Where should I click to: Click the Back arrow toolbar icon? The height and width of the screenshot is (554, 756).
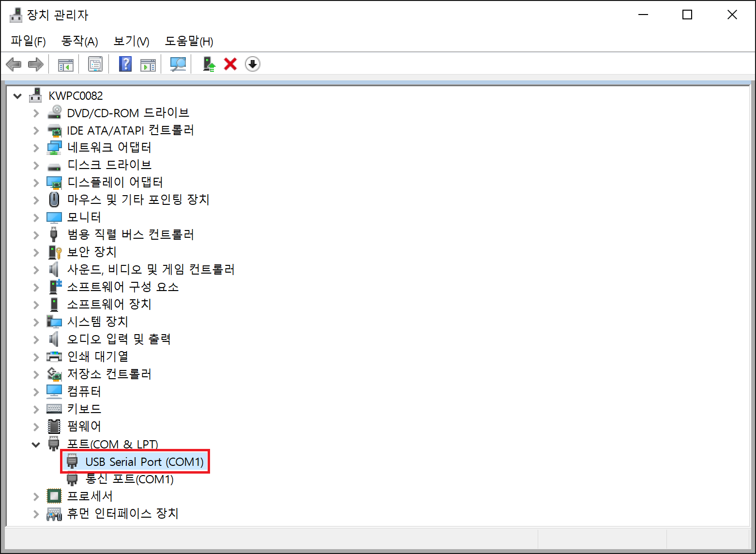(14, 64)
